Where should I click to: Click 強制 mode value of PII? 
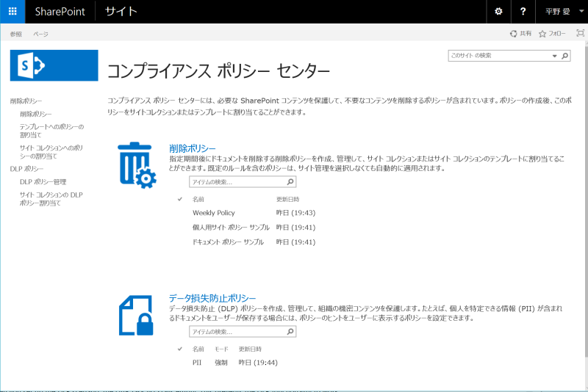221,363
